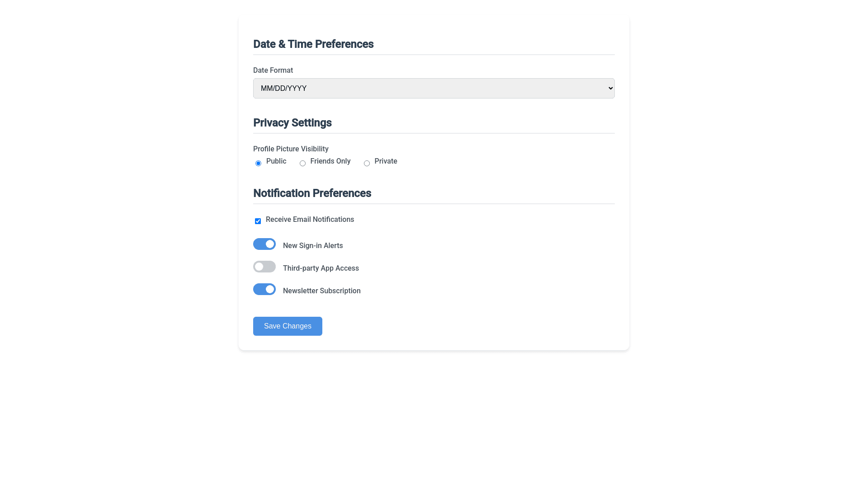Click the New Sign-in Alerts label

313,245
